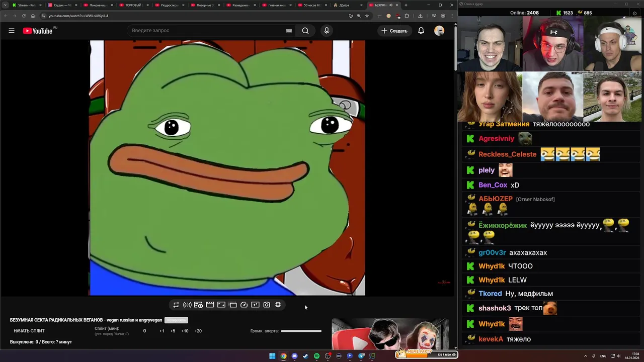644x362 pixels.
Task: Open the playback speed gauge icon
Action: [244, 305]
